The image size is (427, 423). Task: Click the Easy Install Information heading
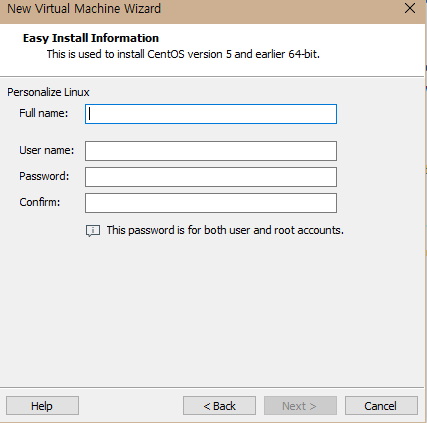pyautogui.click(x=91, y=38)
